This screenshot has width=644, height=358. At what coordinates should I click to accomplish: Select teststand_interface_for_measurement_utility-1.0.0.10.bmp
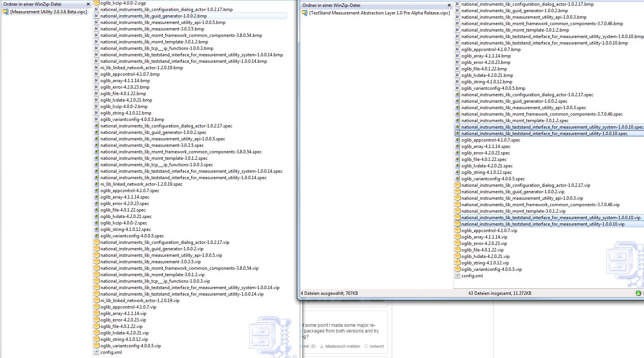pyautogui.click(x=545, y=43)
